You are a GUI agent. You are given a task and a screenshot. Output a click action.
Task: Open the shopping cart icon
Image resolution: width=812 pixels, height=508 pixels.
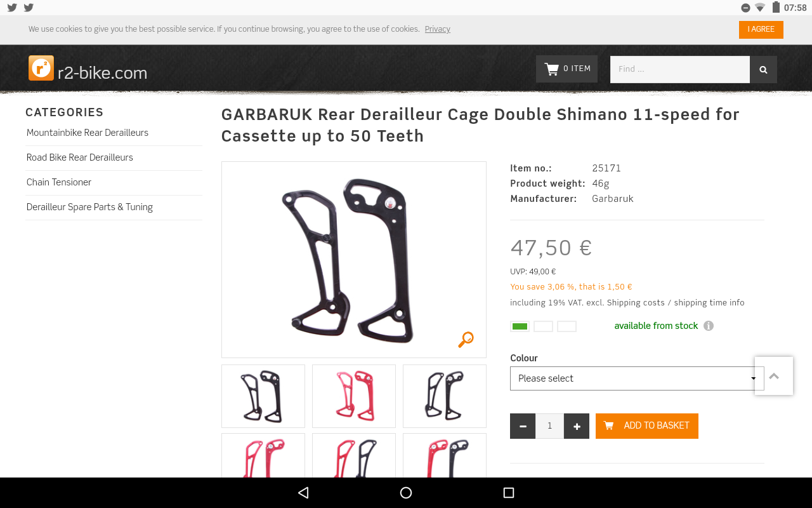pyautogui.click(x=551, y=69)
